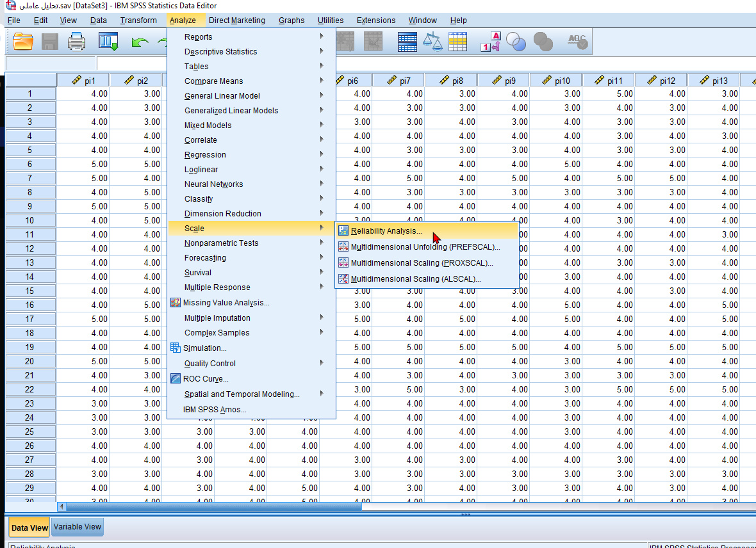Click the Value Labels icon
Screen dimensions: 756x548
point(490,42)
